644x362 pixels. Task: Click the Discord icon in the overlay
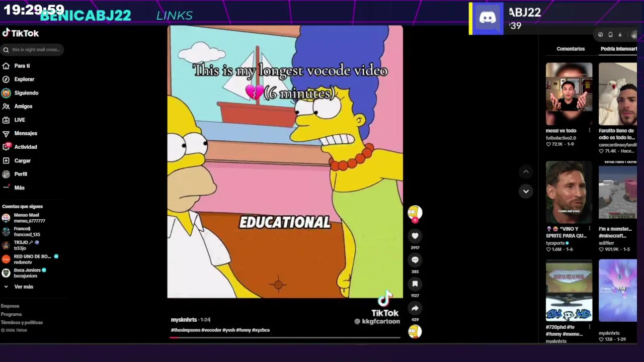point(488,19)
